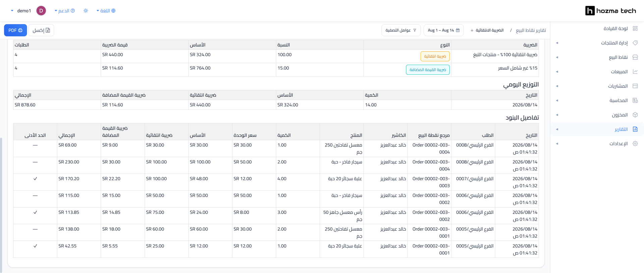Viewport: 644px width, 273px height.
Task: Click the settings gear icon in sidebar
Action: (x=635, y=144)
